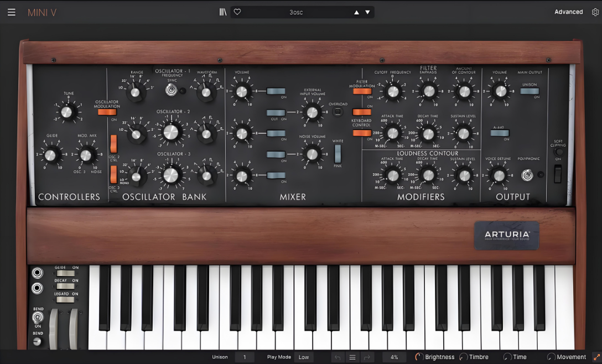Go to the previous preset with up arrow
Viewport: 602px width, 364px height.
pos(357,12)
